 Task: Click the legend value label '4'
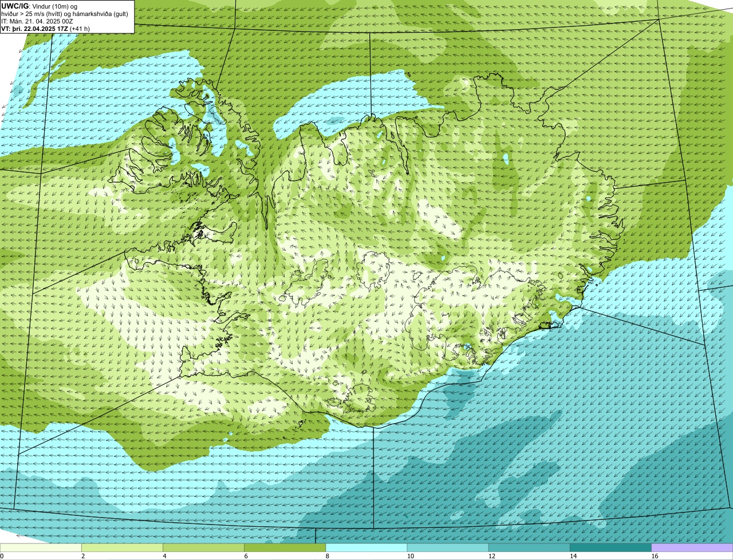165,556
